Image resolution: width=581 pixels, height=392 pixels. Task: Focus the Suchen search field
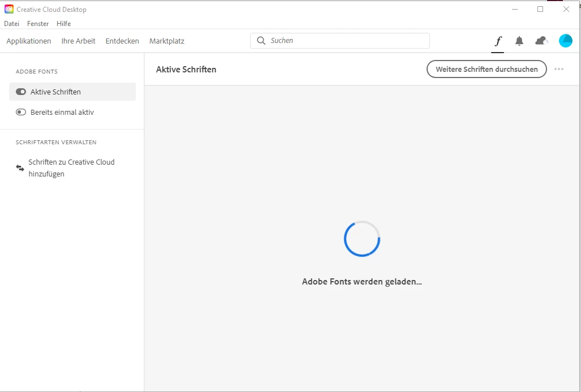pyautogui.click(x=340, y=41)
